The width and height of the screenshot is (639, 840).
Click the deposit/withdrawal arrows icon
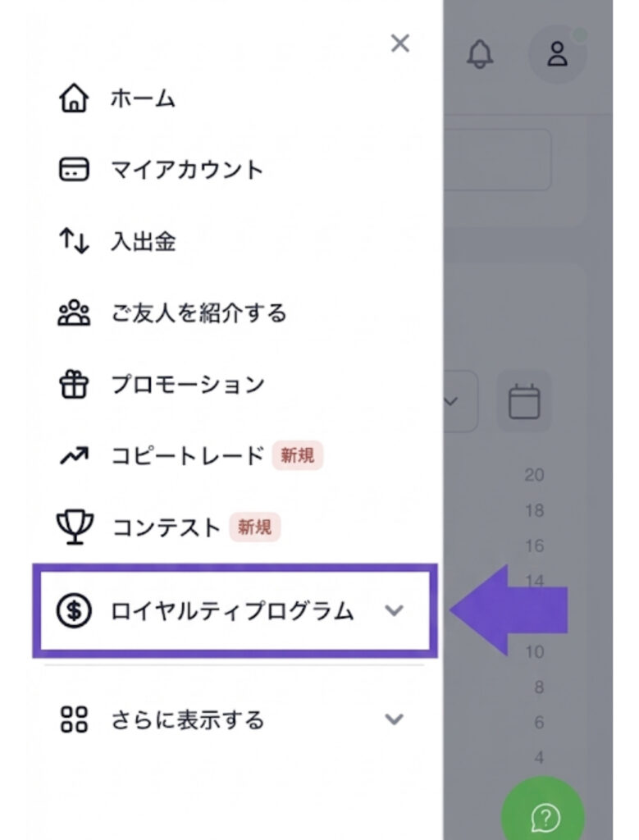75,242
